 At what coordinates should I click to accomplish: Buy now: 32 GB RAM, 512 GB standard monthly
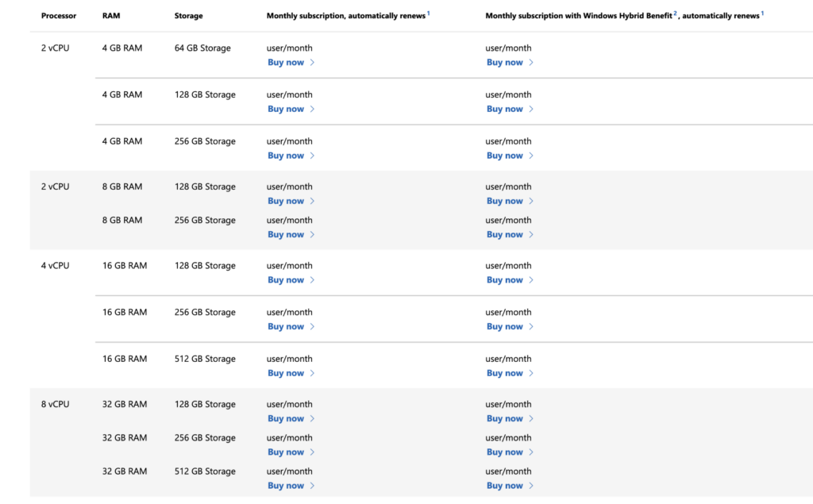(x=286, y=486)
